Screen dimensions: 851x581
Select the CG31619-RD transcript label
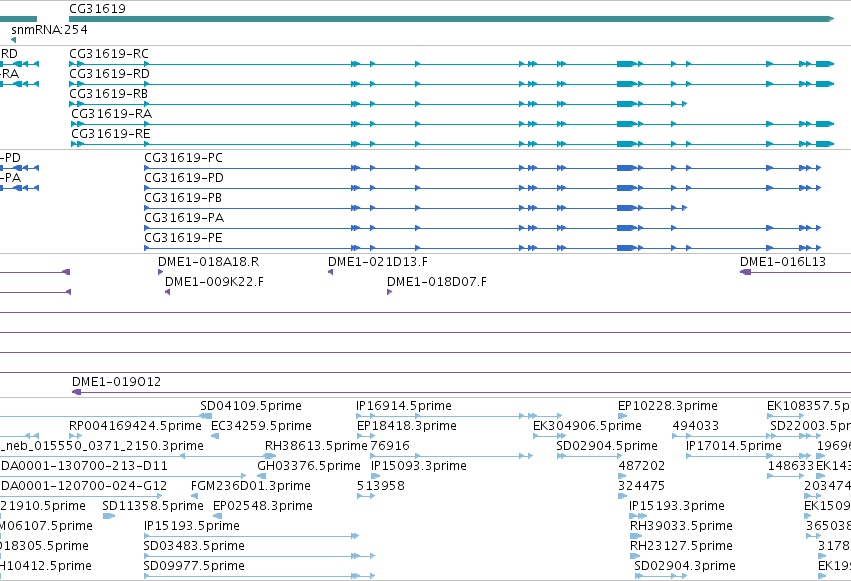(x=109, y=74)
